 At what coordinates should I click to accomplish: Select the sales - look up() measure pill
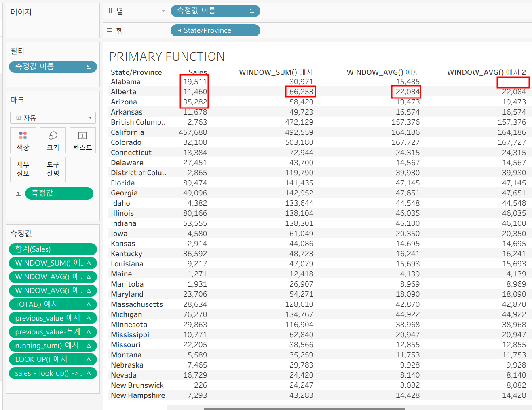pos(53,373)
